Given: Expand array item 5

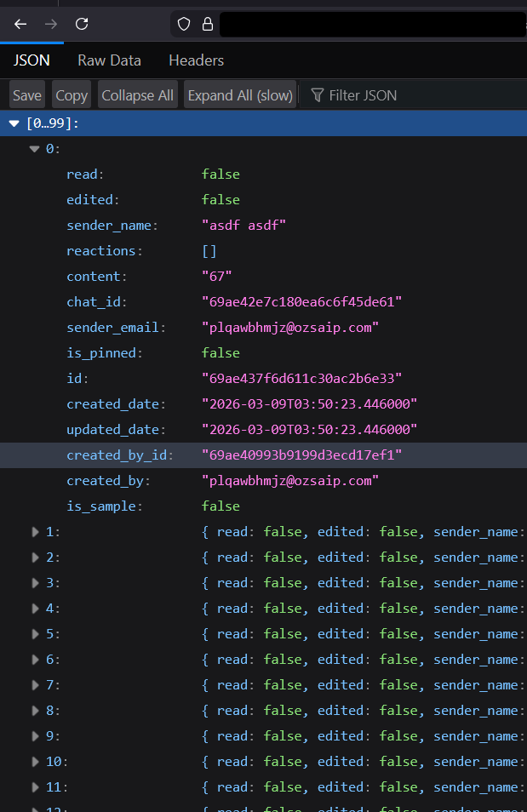Looking at the screenshot, I should pyautogui.click(x=35, y=634).
